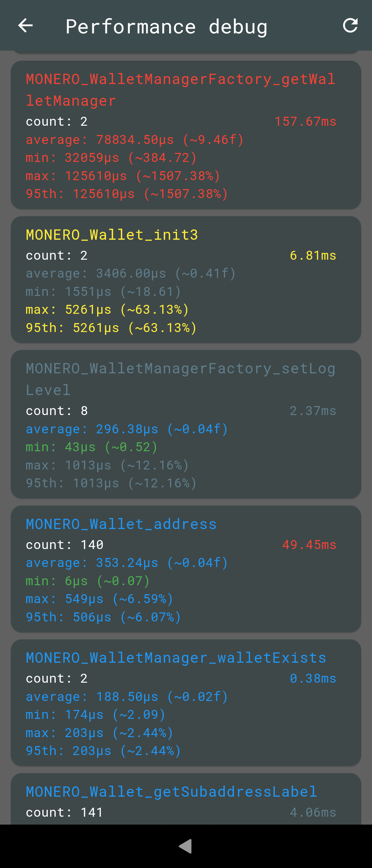Image resolution: width=372 pixels, height=868 pixels.
Task: Select the Performance debug title
Action: coord(166,27)
